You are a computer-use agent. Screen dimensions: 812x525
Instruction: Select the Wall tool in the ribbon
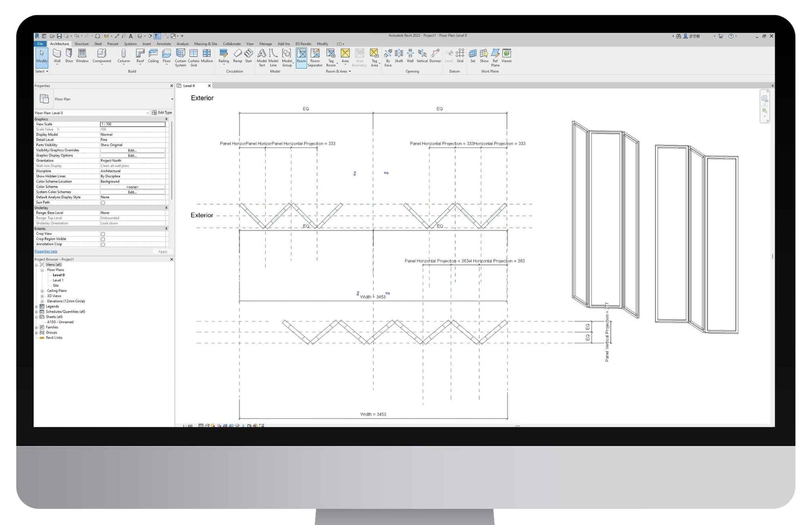tap(57, 55)
